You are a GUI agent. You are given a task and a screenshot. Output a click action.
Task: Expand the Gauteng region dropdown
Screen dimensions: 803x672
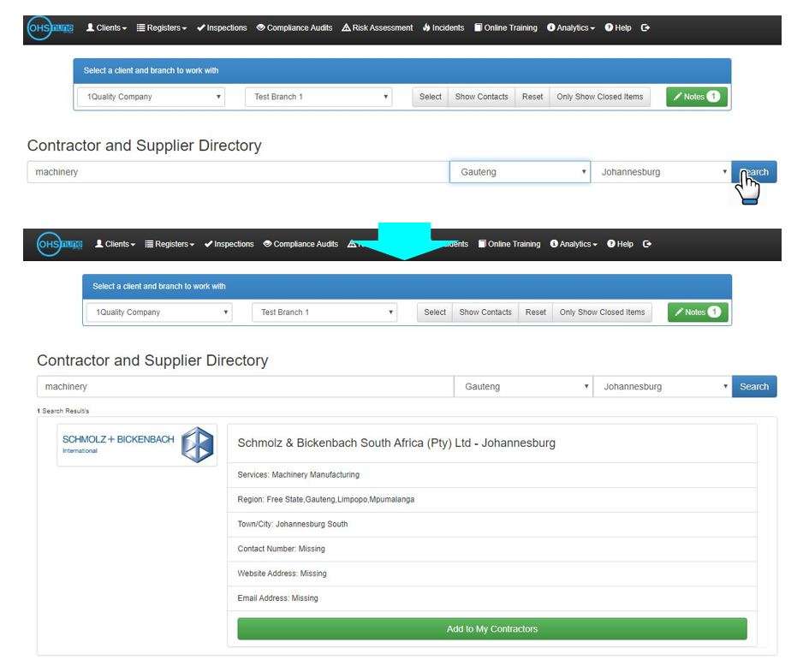pos(520,171)
